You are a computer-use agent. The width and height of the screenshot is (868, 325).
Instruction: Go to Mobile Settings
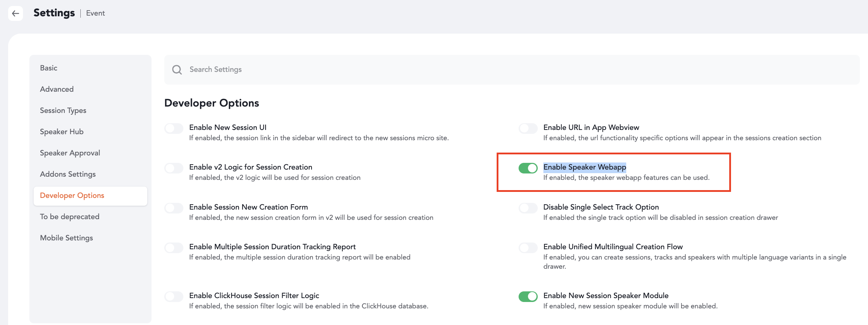point(66,238)
